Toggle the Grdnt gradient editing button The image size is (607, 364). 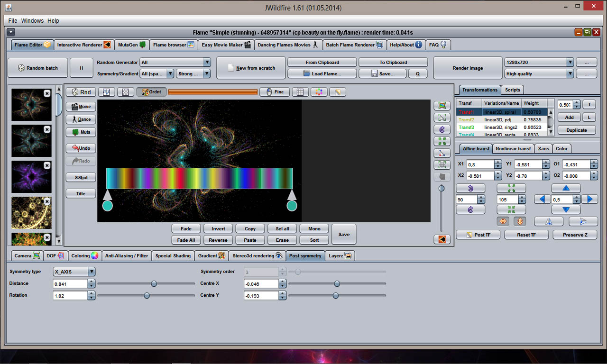(151, 92)
